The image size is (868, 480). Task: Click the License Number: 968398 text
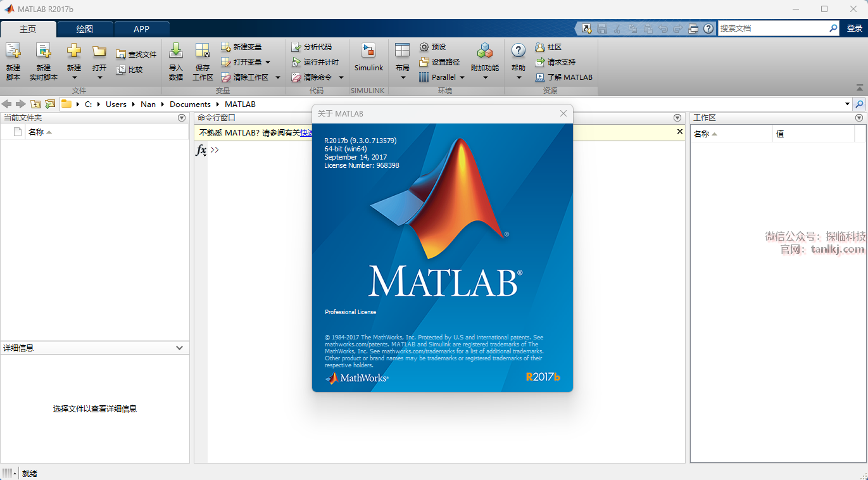[x=362, y=165]
